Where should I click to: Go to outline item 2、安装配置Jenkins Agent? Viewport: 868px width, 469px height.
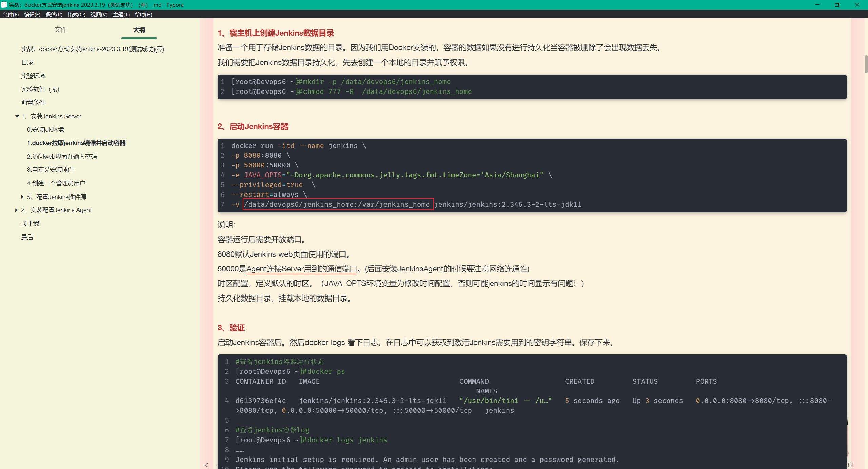[x=56, y=210]
